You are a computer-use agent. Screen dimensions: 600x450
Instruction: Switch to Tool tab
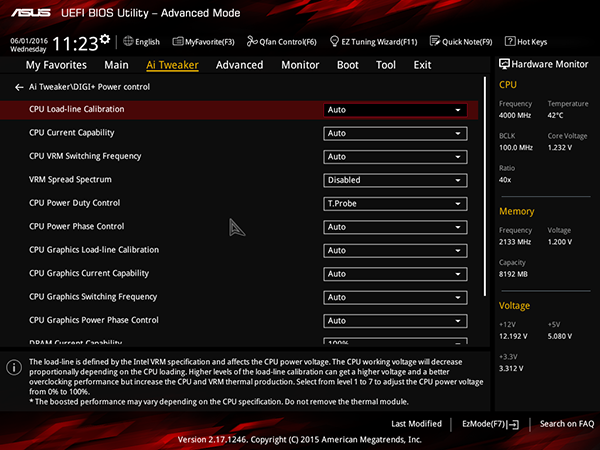386,65
